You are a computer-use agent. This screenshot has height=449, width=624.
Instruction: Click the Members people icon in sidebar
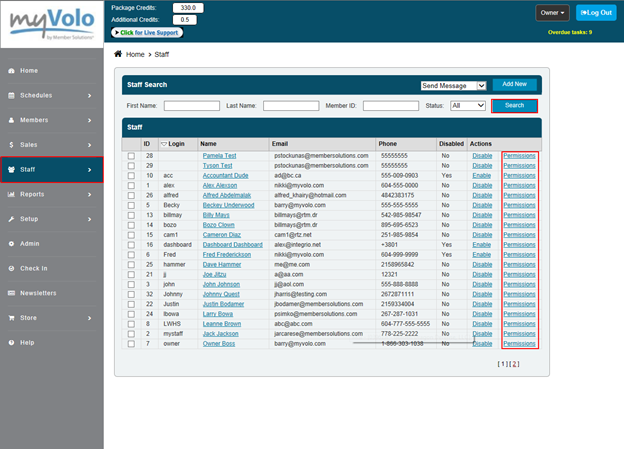pos(9,120)
